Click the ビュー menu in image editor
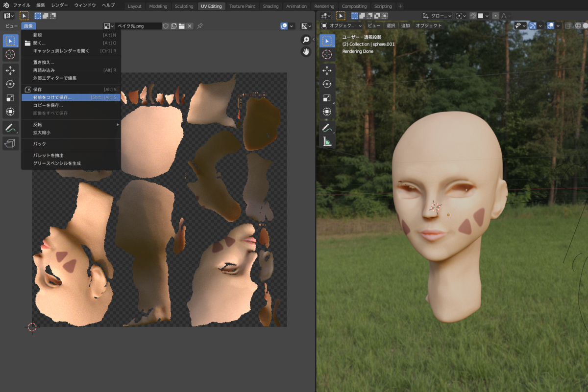 (11, 26)
